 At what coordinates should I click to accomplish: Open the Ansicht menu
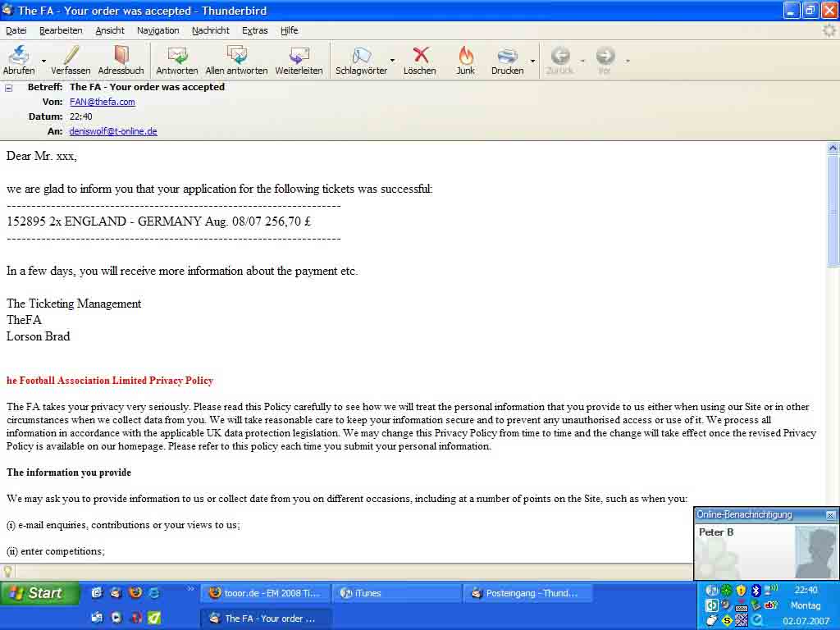(x=110, y=30)
